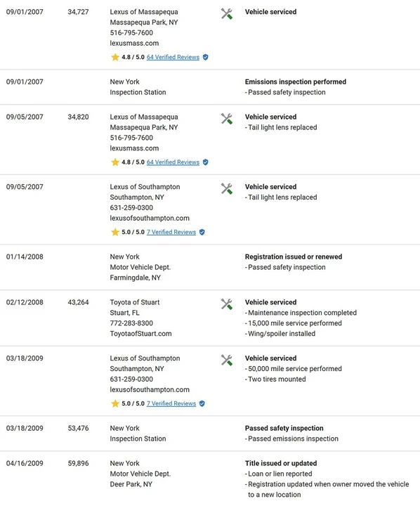Click lexusofsouthampton.com in 09/05/2007 entry
This screenshot has height=506, width=420.
pos(150,218)
